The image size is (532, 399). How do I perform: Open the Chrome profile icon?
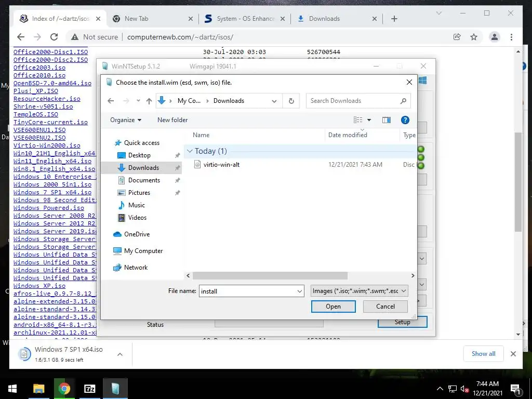[x=495, y=37]
